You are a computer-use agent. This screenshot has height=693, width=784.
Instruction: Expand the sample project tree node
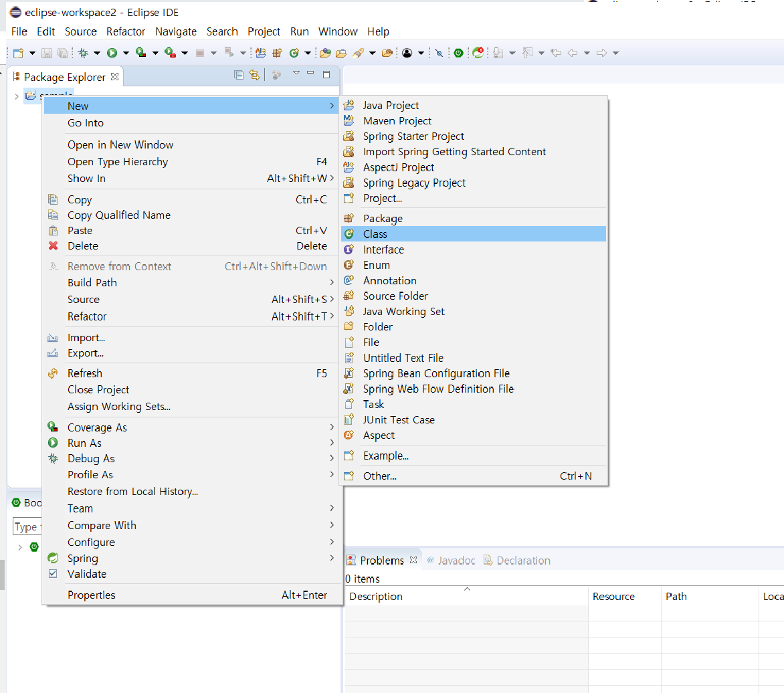point(17,96)
